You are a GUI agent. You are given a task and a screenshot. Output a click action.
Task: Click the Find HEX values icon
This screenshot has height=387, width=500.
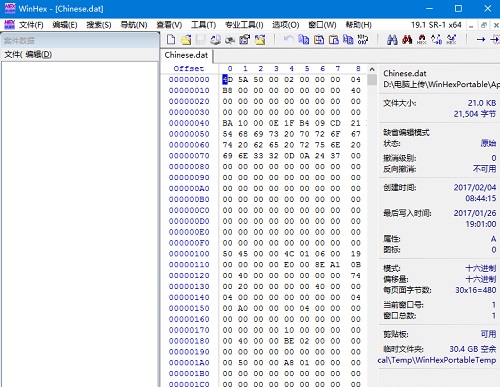(422, 40)
